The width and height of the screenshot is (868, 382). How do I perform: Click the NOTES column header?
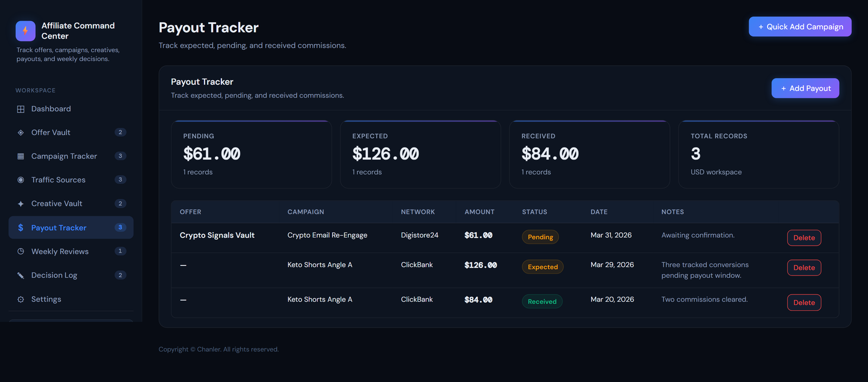click(673, 212)
